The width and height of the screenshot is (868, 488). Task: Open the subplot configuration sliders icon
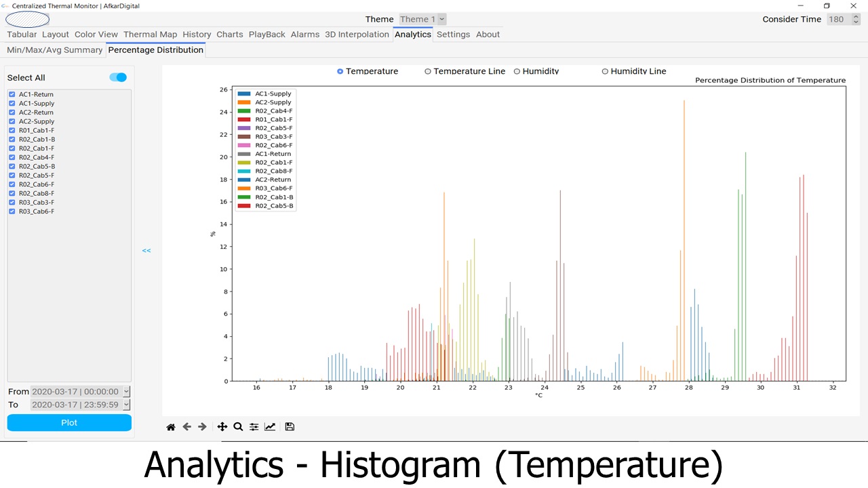tap(254, 427)
